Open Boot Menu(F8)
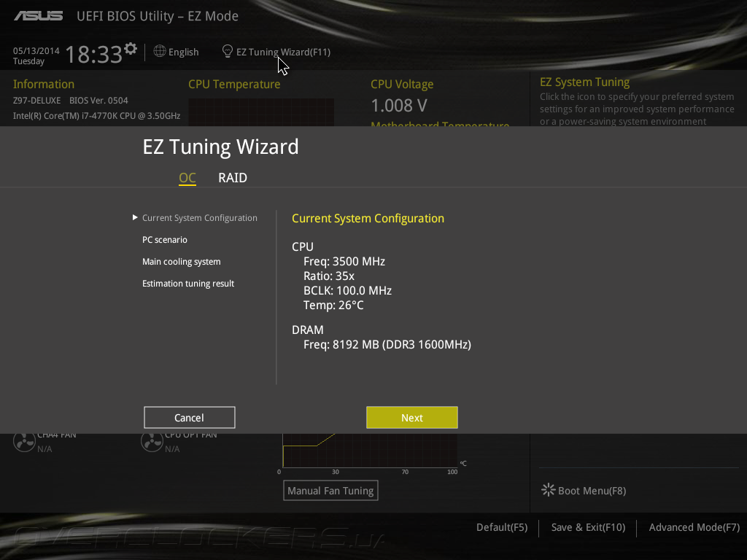 592,491
